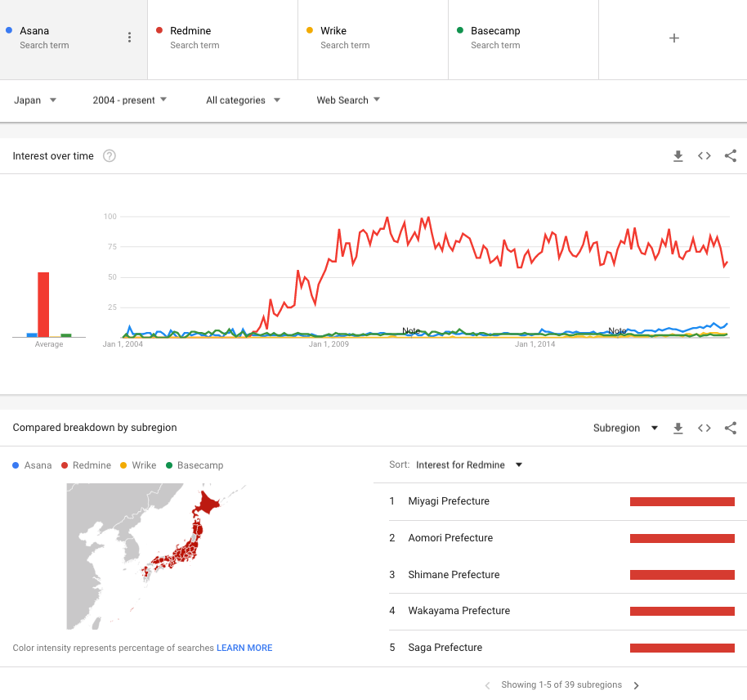Share the subregion breakdown widget
Image resolution: width=747 pixels, height=700 pixels.
coord(731,429)
